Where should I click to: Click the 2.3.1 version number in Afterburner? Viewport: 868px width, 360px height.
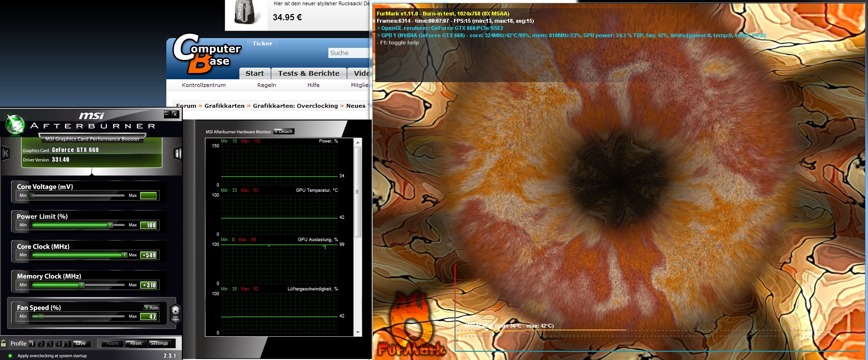pos(170,356)
